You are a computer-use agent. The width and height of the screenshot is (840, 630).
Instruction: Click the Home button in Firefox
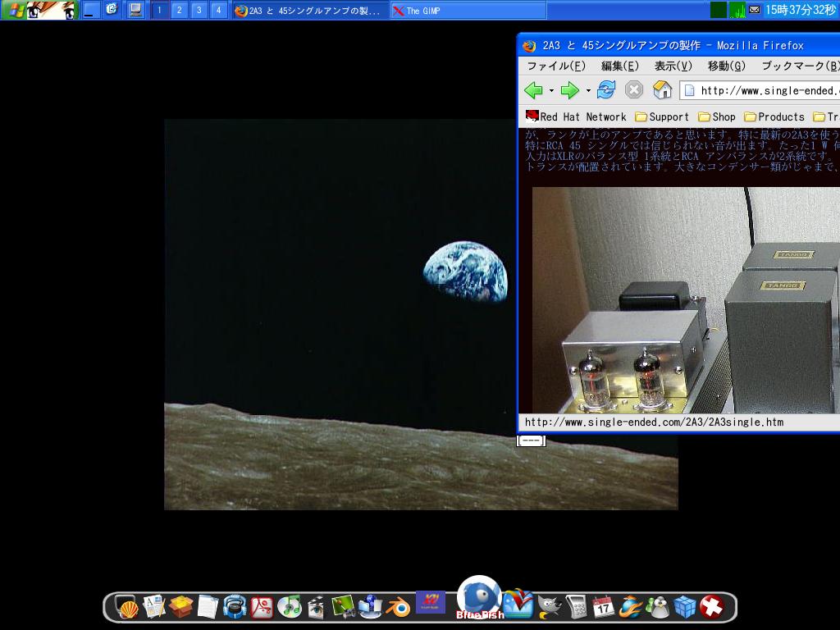coord(661,90)
